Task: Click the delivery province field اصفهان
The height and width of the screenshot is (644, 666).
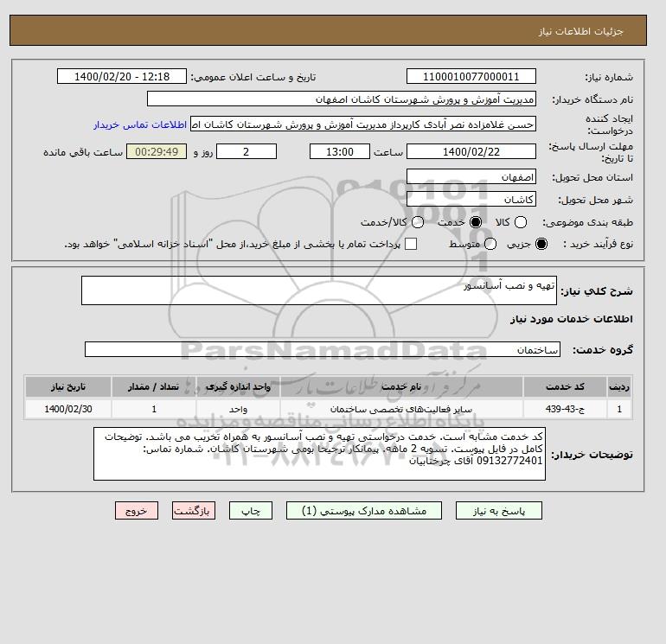Action: 471,176
